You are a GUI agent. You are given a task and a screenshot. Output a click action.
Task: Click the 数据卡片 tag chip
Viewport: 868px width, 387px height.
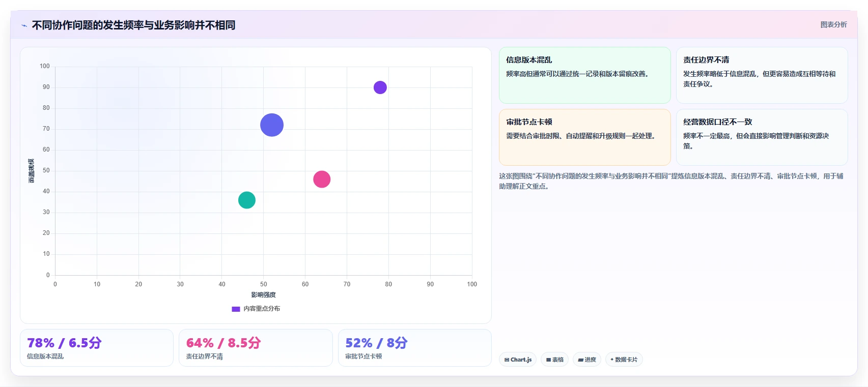pyautogui.click(x=624, y=360)
